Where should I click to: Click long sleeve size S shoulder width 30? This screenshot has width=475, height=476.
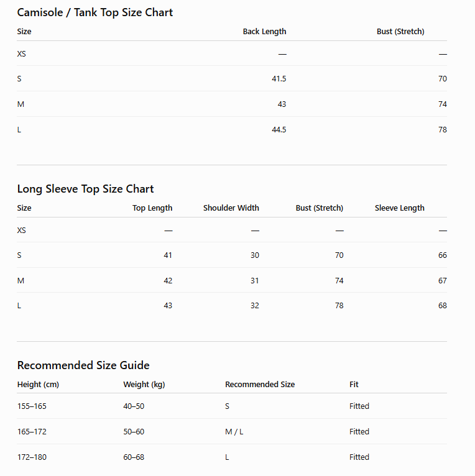[x=255, y=255]
